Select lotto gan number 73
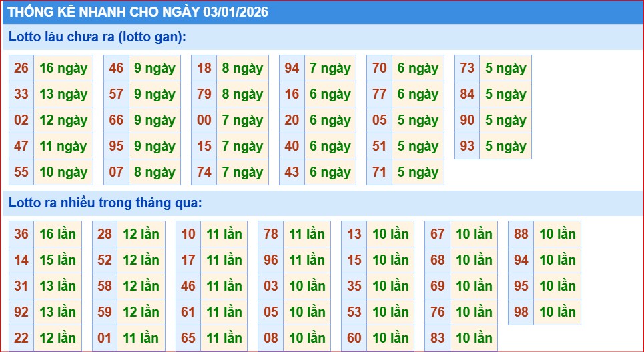 [467, 68]
